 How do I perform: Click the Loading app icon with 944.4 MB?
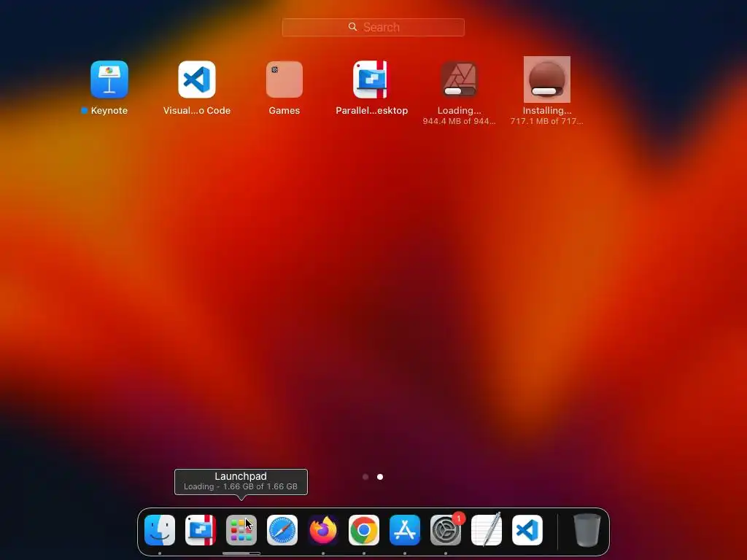460,79
